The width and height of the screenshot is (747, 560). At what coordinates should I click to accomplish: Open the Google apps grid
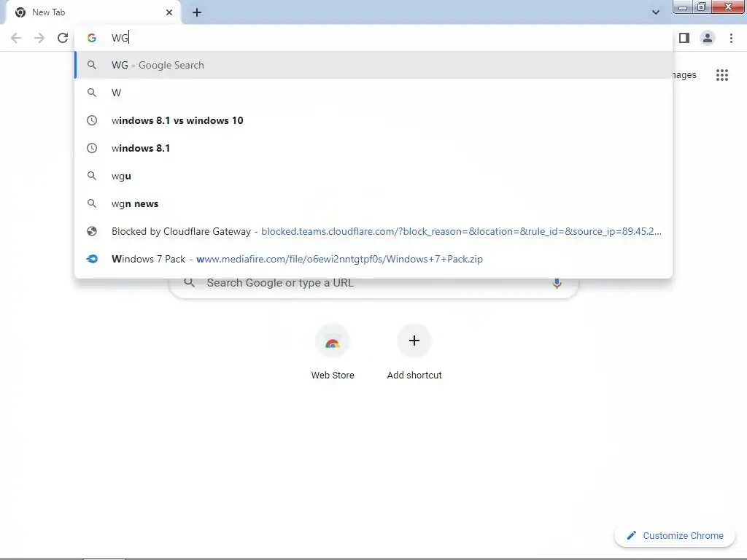click(x=721, y=75)
